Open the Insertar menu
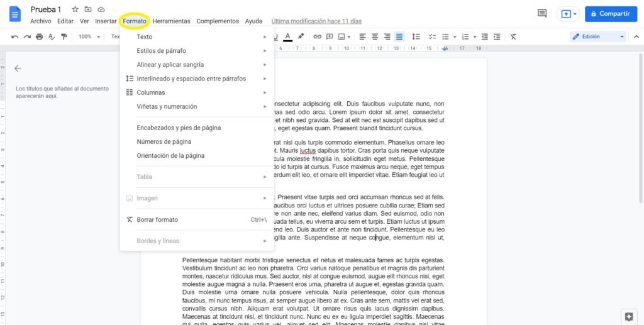 click(x=106, y=21)
